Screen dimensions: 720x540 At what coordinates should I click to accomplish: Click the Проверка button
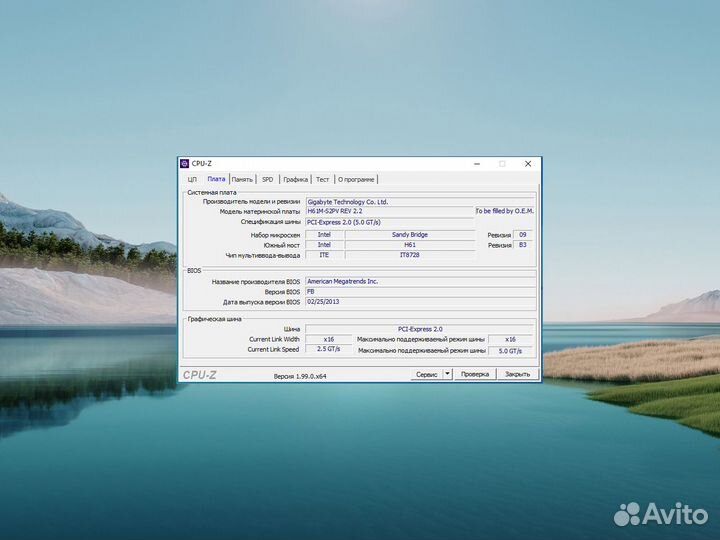pyautogui.click(x=475, y=374)
